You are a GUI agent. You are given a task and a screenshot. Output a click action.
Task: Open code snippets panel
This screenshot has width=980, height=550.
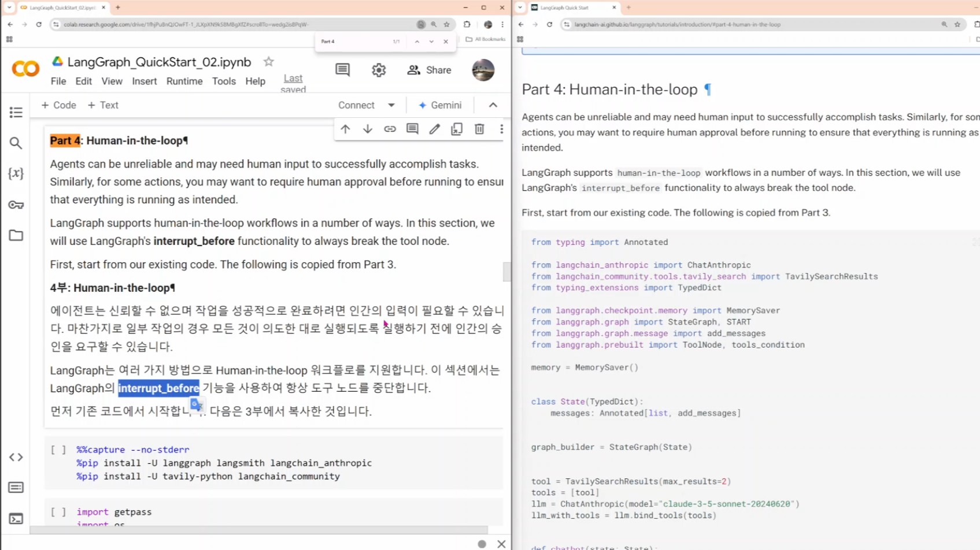(x=16, y=457)
